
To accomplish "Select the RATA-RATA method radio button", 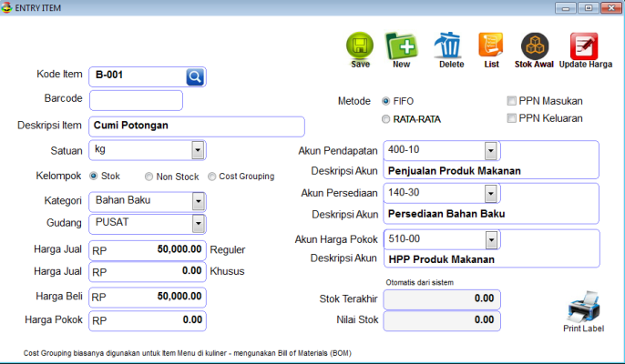I will click(x=385, y=119).
